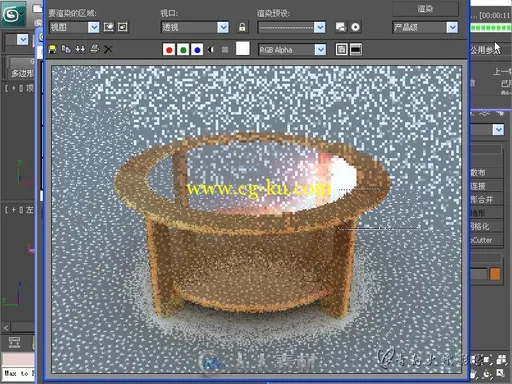Click the rendered table image
This screenshot has width=512, height=384.
pos(256,219)
